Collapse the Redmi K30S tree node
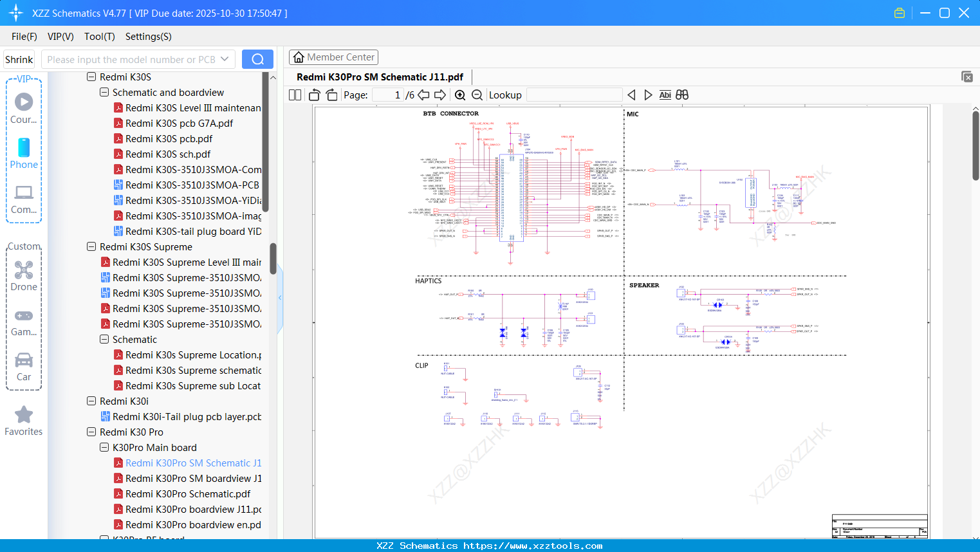The image size is (980, 552). point(91,77)
